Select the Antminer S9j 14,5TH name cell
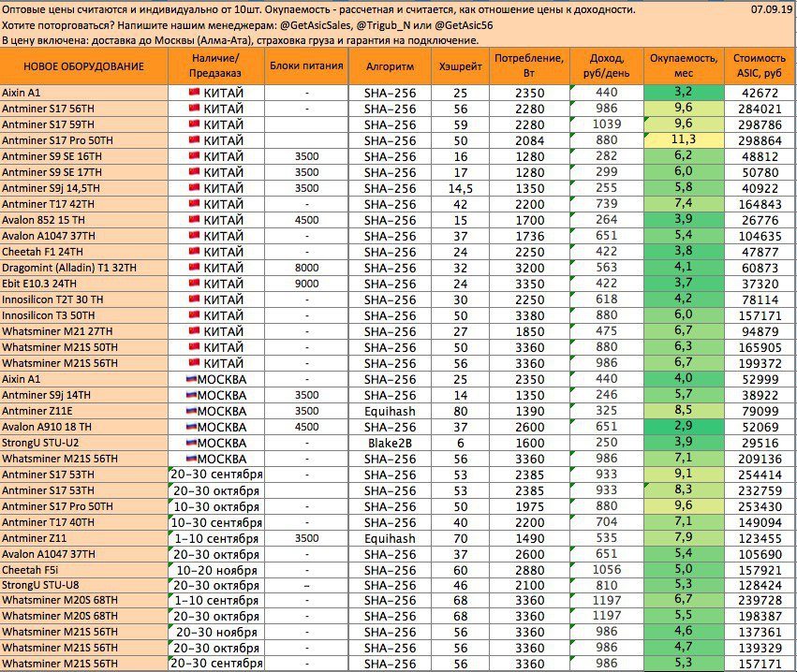Image resolution: width=797 pixels, height=672 pixels. pyautogui.click(x=84, y=188)
